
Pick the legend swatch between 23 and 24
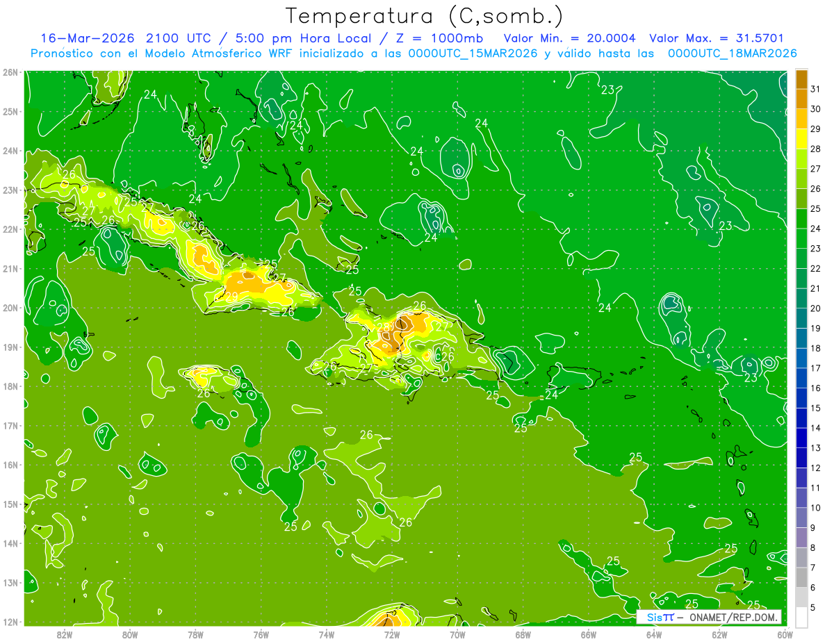coord(802,238)
